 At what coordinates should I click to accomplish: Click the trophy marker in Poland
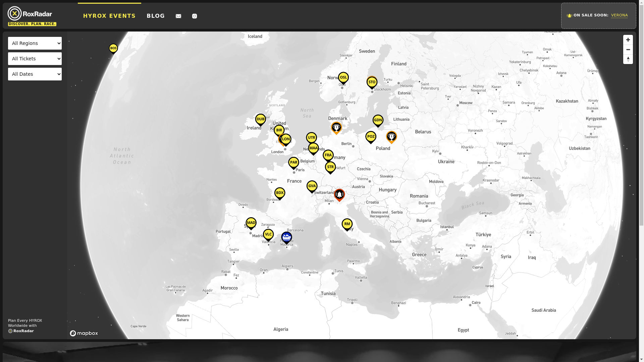coord(391,137)
